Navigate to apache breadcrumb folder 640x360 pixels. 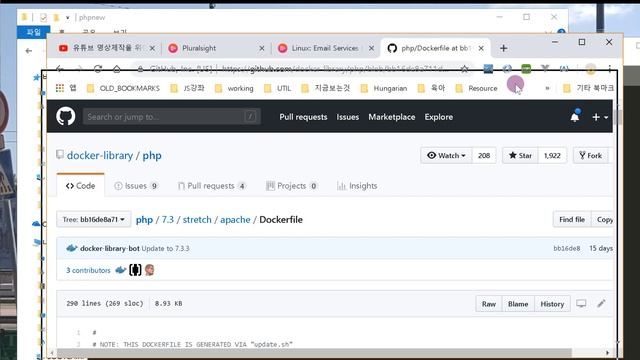(x=235, y=220)
